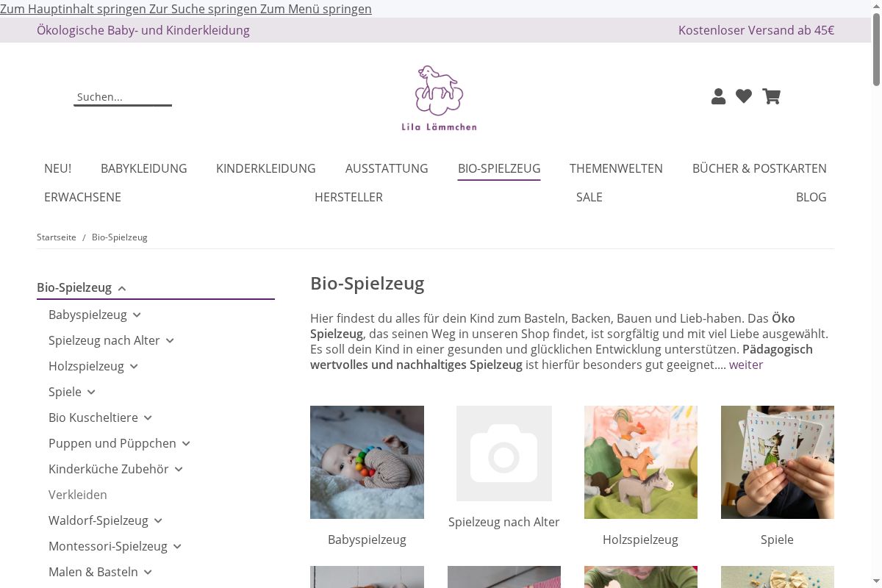The width and height of the screenshot is (882, 588).
Task: Expand the Bio Kuscheltiere subcategory chevron
Action: pos(148,418)
